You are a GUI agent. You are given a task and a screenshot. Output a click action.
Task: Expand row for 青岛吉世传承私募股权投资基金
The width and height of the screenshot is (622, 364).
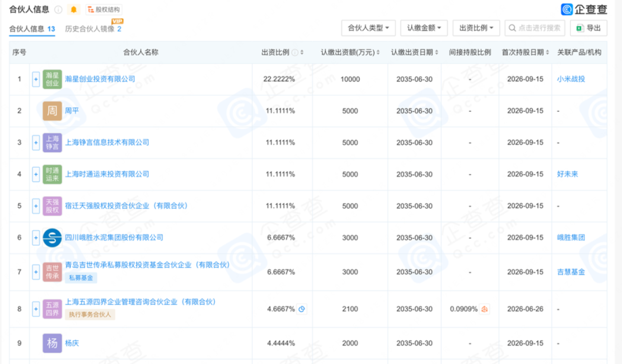tap(36, 272)
